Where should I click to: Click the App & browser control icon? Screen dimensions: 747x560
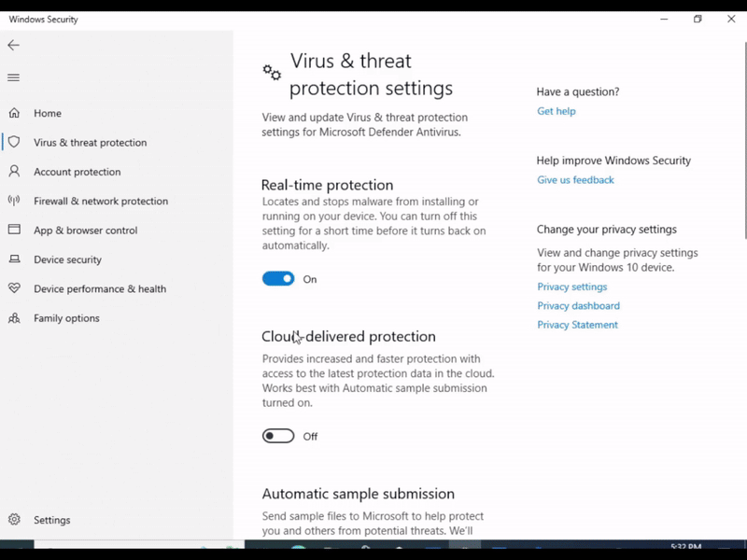click(14, 230)
